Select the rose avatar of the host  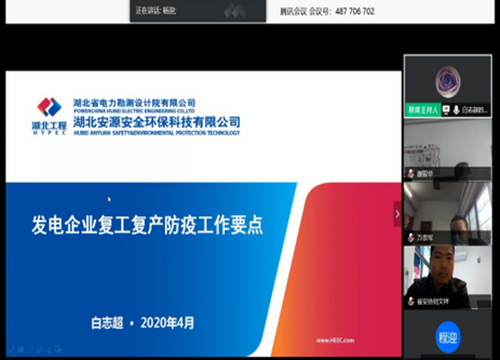[x=448, y=82]
